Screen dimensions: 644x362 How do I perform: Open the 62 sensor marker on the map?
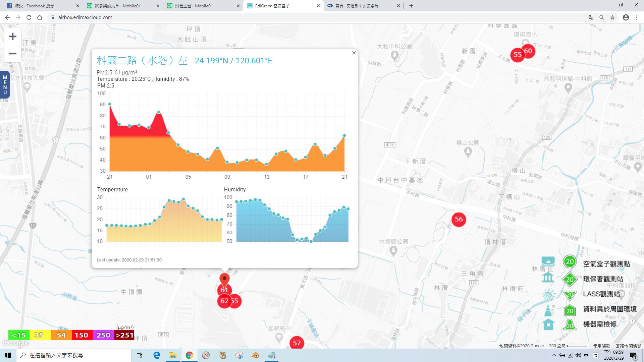coord(224,301)
